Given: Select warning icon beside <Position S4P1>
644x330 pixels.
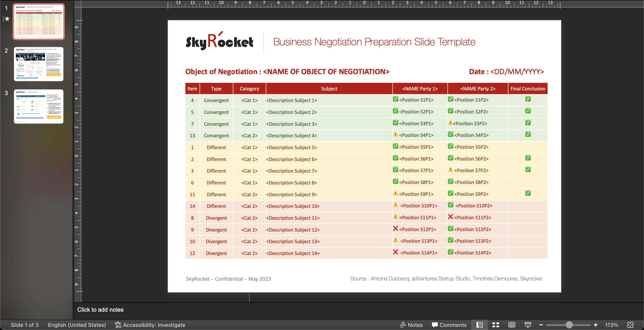Looking at the screenshot, I should 396,134.
